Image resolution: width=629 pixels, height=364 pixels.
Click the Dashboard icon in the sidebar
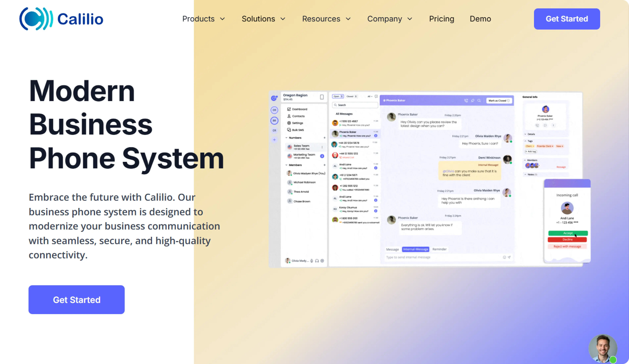point(289,109)
